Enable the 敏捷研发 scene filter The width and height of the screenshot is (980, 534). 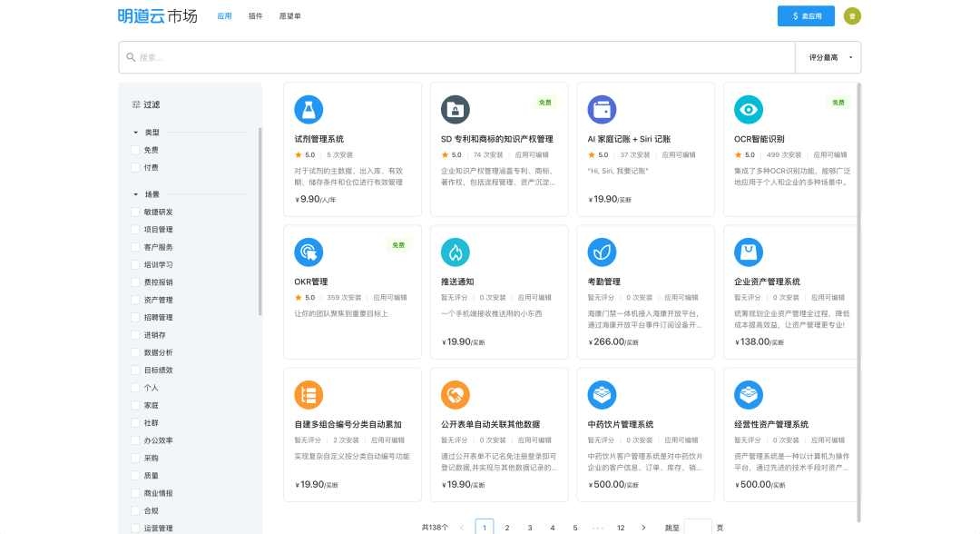(x=135, y=212)
